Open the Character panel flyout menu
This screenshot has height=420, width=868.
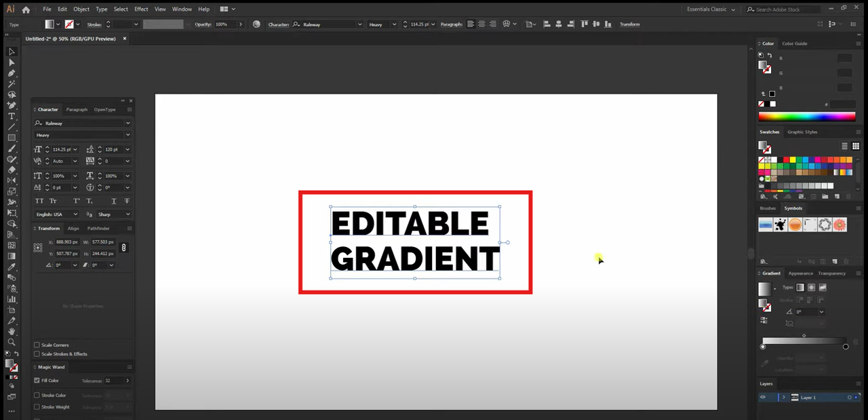click(129, 109)
